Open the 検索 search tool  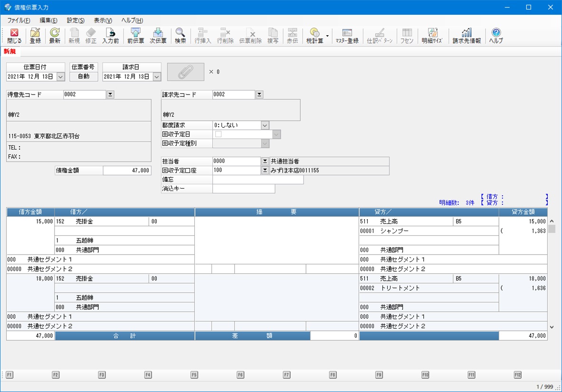(x=180, y=36)
